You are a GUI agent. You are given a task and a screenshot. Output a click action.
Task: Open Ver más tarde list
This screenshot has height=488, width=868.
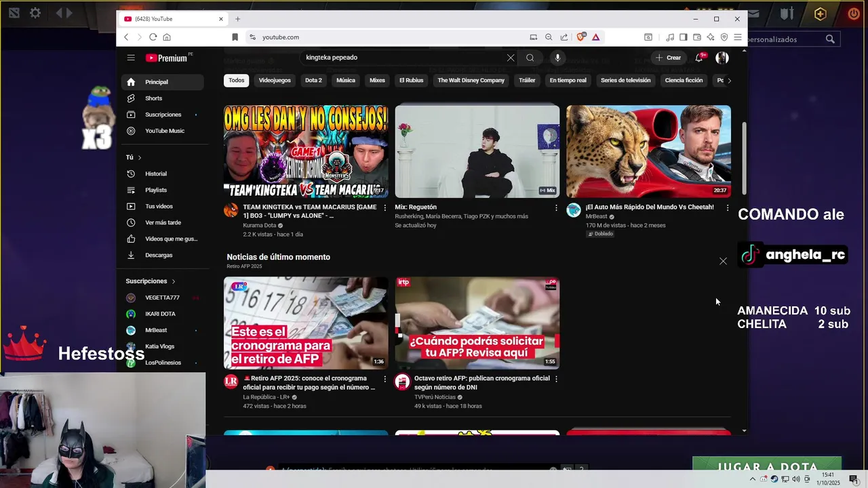coord(162,223)
